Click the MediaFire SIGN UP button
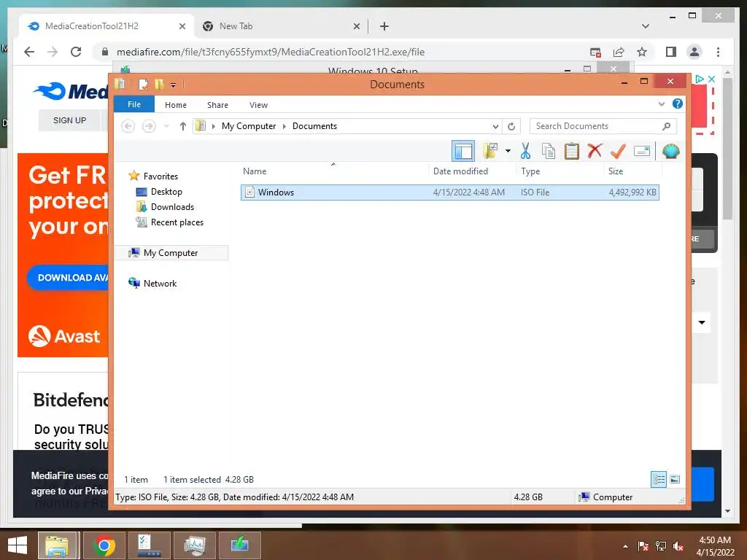The width and height of the screenshot is (747, 560). 69,120
